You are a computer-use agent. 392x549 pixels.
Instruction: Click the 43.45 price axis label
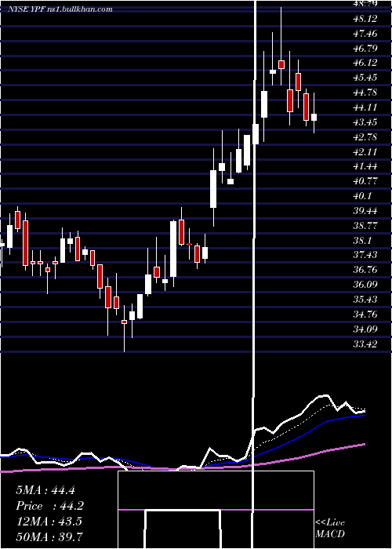tap(365, 122)
